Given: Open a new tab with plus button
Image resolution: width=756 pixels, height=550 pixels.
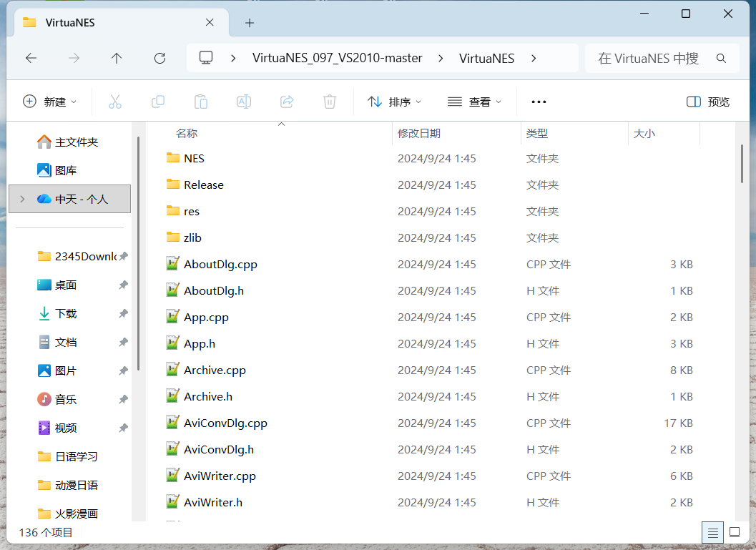Looking at the screenshot, I should 250,23.
